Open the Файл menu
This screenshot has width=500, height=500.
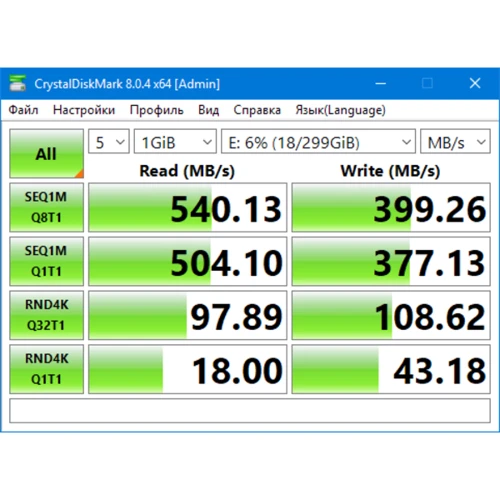point(23,110)
